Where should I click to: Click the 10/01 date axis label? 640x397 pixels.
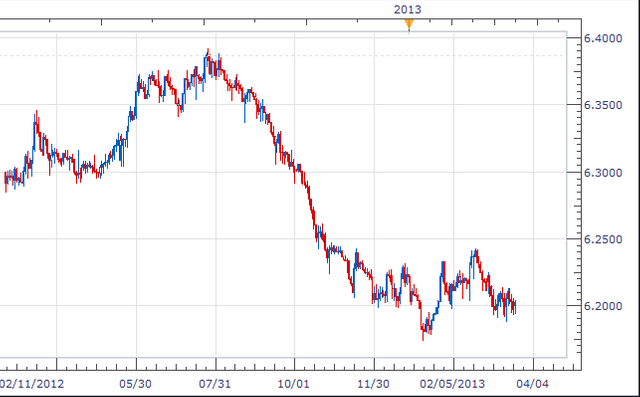click(x=293, y=384)
